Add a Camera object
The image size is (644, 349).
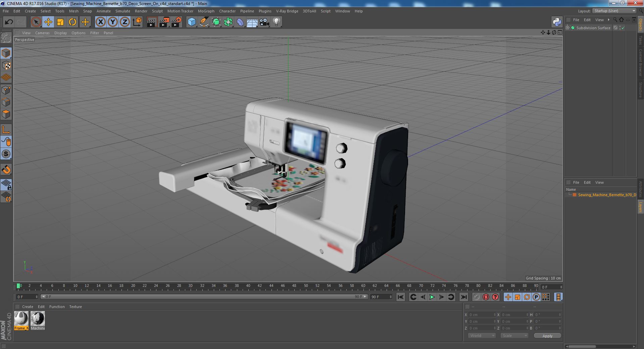(264, 22)
